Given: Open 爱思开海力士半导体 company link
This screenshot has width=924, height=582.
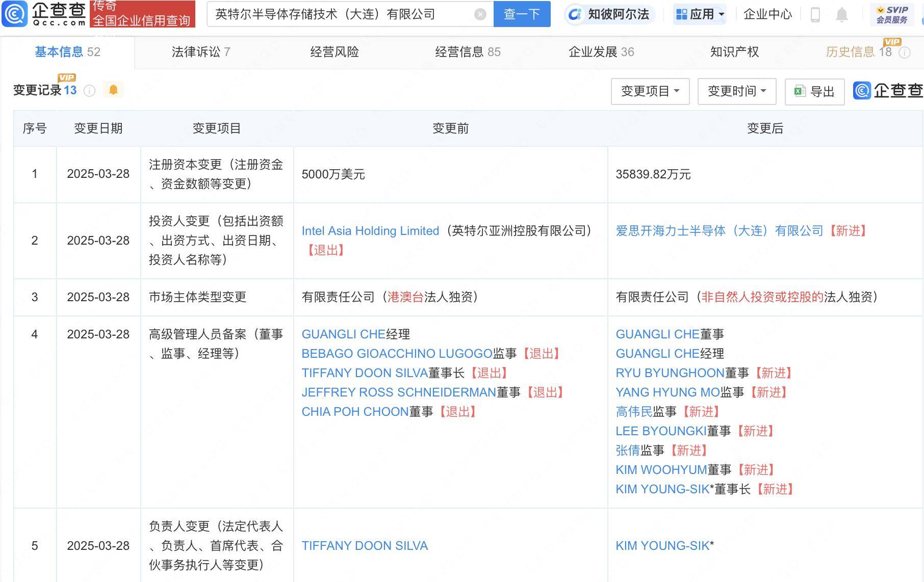Looking at the screenshot, I should point(719,231).
